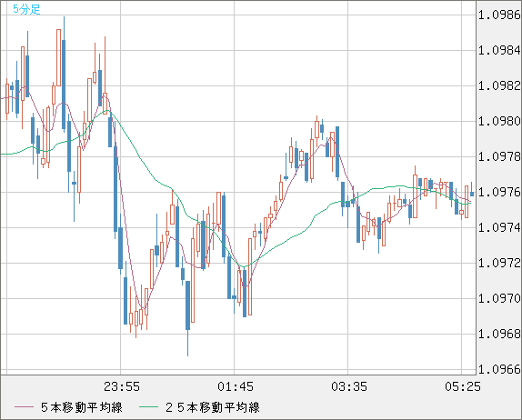Click the 1.0986 price axis label
Image resolution: width=522 pixels, height=420 pixels.
point(499,15)
